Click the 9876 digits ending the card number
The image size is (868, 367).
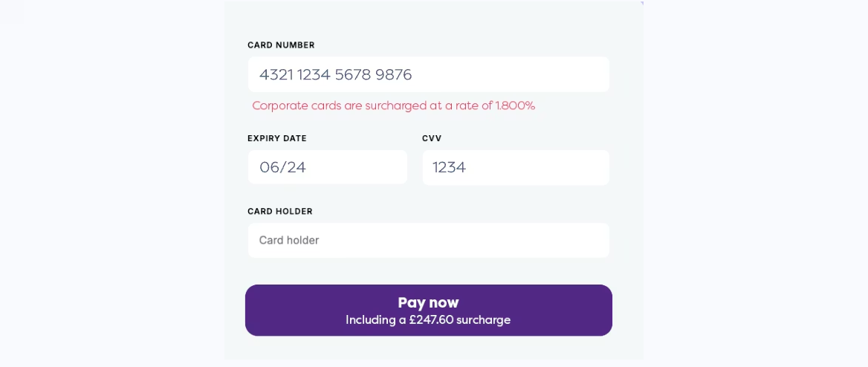click(393, 74)
